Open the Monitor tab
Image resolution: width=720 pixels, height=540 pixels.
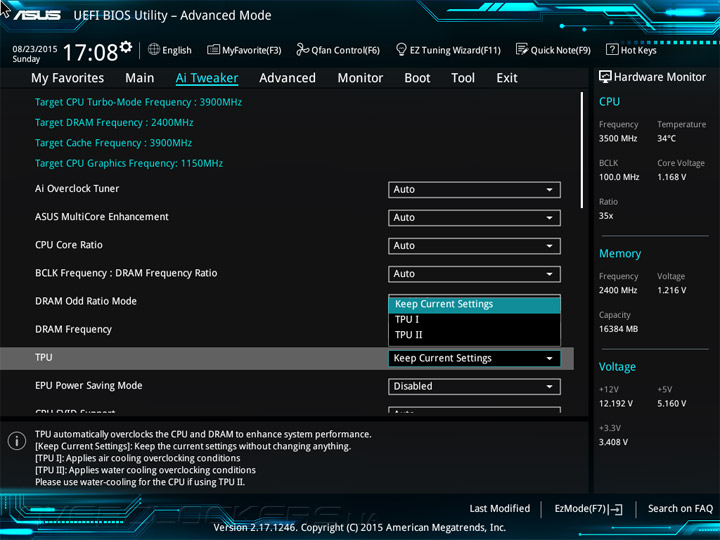point(360,78)
